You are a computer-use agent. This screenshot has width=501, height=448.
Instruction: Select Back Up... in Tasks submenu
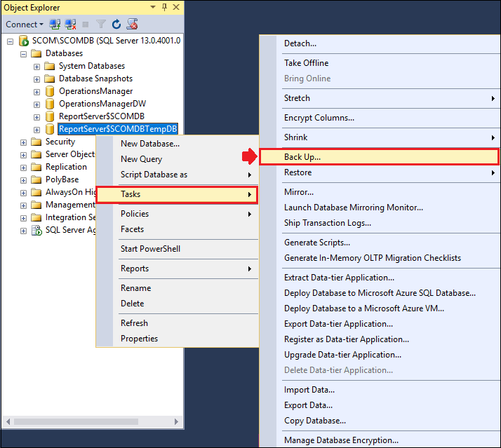coord(379,157)
